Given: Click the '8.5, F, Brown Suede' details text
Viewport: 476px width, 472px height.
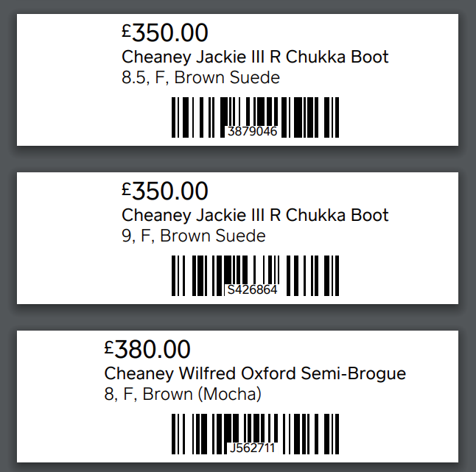Looking at the screenshot, I should (x=200, y=77).
